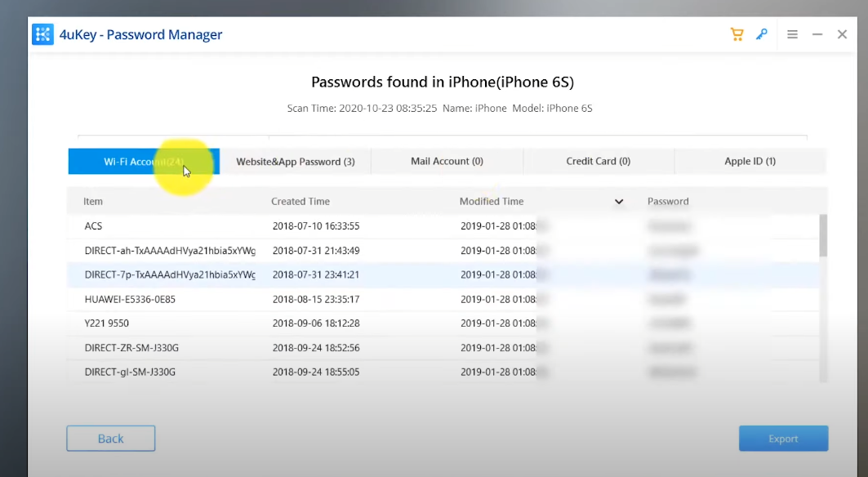Select the Y221 9550 row
The image size is (868, 477).
tap(443, 323)
